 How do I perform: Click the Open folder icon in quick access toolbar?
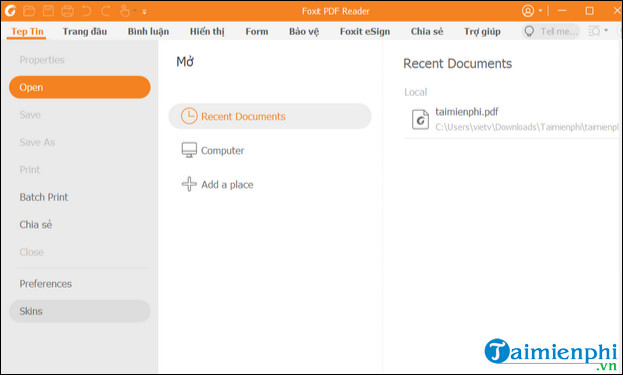coord(29,11)
